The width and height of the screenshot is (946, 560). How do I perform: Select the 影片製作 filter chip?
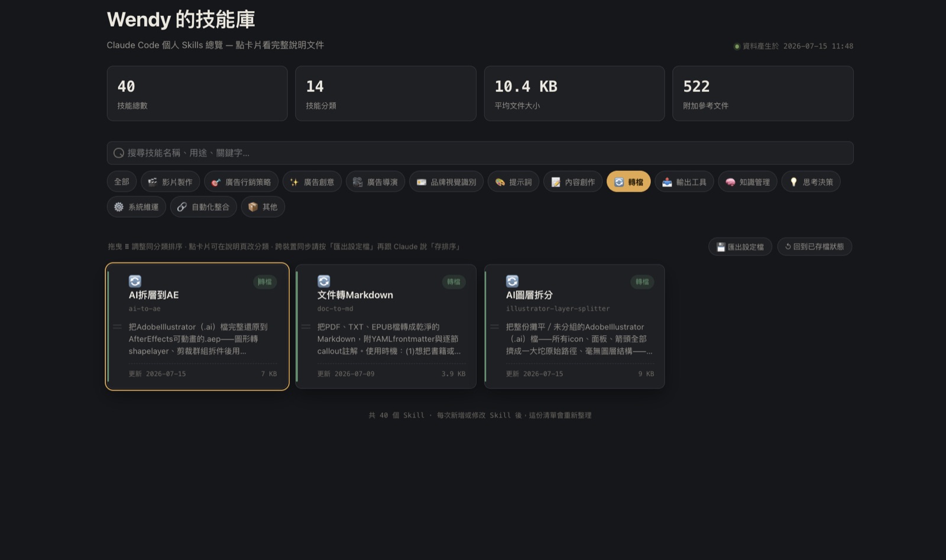tap(170, 182)
